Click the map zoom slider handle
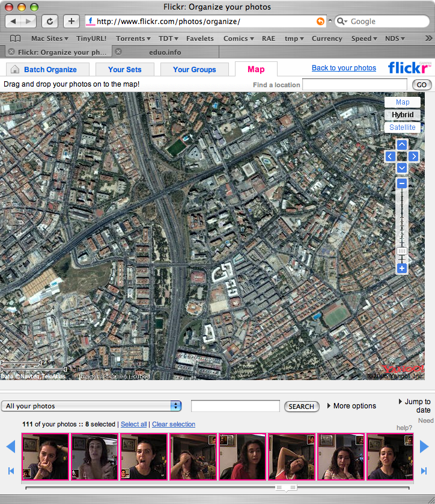Viewport: 435px width, 504px height. [x=402, y=251]
